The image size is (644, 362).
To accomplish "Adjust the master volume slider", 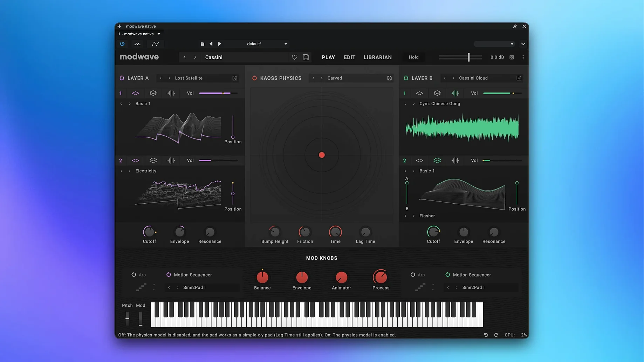I will (460, 57).
